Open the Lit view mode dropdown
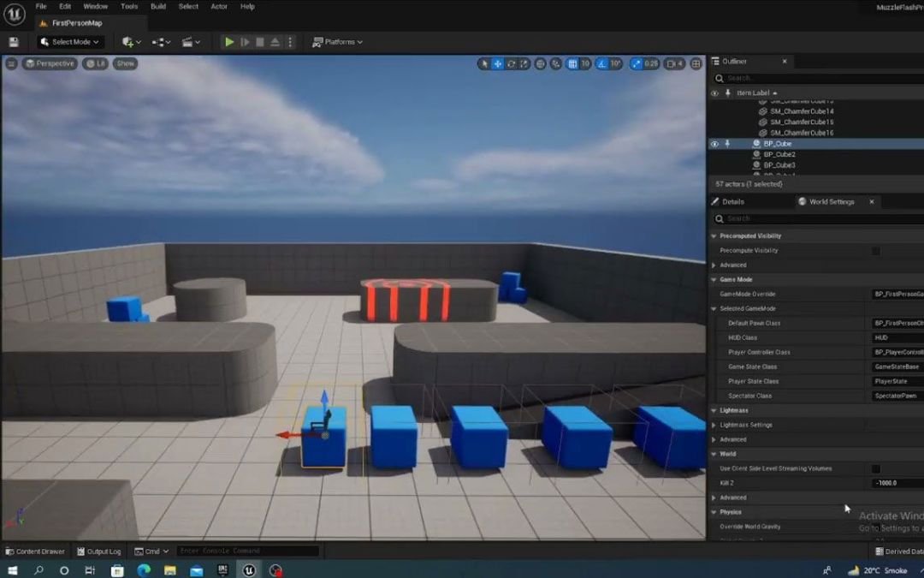Image resolution: width=924 pixels, height=578 pixels. click(95, 63)
